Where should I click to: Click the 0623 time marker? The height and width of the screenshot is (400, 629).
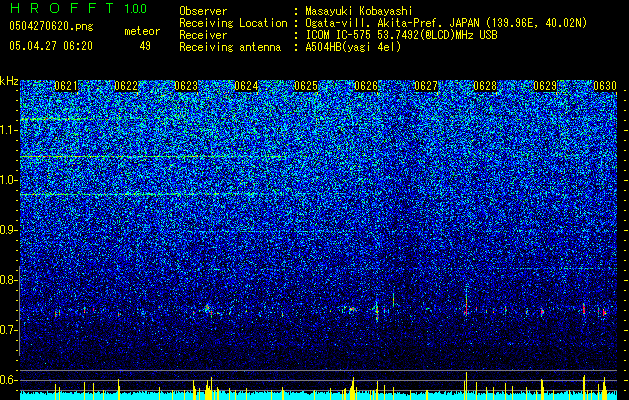tap(186, 86)
